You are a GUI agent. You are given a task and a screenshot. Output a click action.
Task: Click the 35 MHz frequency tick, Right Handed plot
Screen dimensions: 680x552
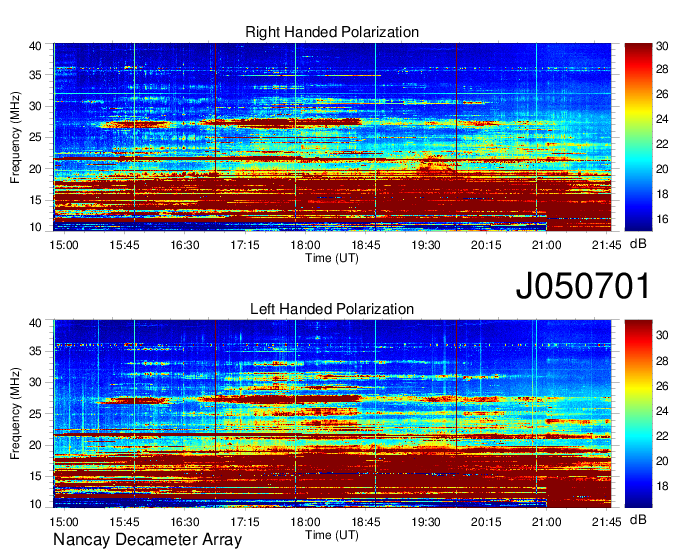tap(35, 75)
